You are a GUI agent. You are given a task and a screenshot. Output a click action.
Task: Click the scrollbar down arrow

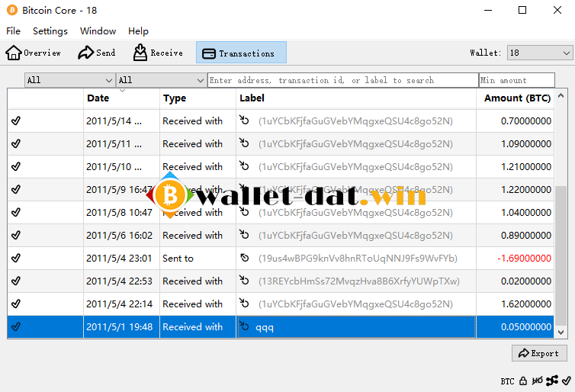click(x=561, y=333)
